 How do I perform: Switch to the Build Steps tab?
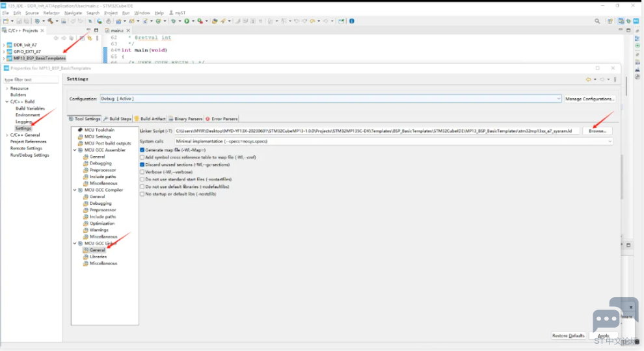pyautogui.click(x=117, y=119)
